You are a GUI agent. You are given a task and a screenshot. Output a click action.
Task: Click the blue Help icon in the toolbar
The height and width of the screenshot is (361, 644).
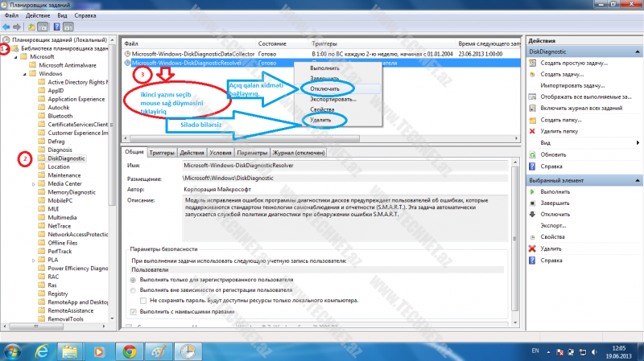click(56, 26)
